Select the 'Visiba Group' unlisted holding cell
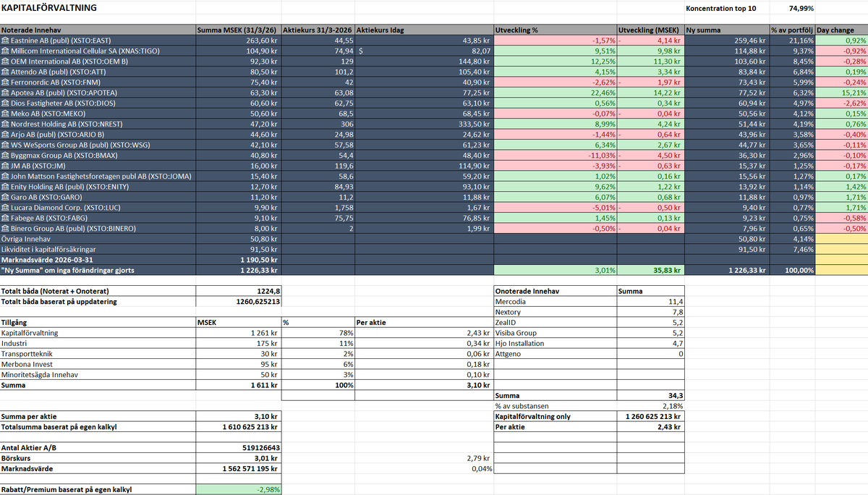Viewport: 868px width, 495px height. pos(555,333)
